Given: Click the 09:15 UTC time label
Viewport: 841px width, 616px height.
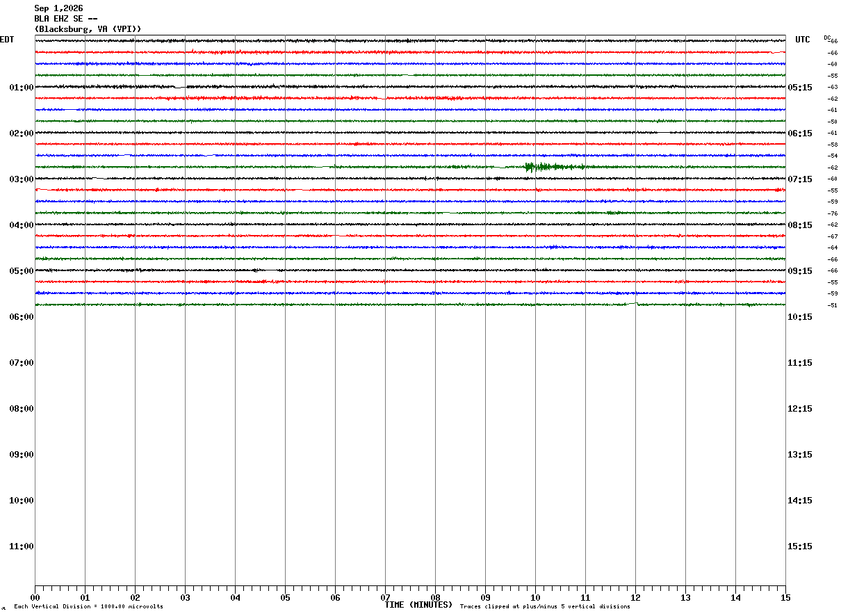Looking at the screenshot, I should pyautogui.click(x=799, y=271).
